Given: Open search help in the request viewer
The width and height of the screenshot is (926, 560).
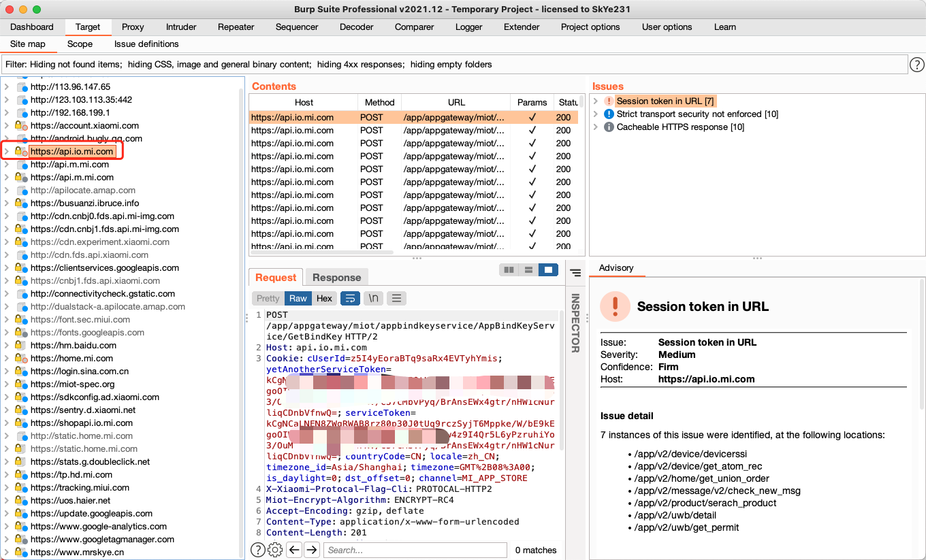Looking at the screenshot, I should click(x=258, y=550).
